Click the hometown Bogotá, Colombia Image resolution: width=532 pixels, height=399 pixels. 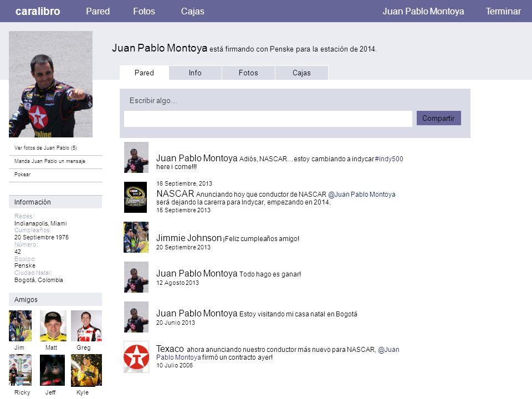[x=39, y=280]
